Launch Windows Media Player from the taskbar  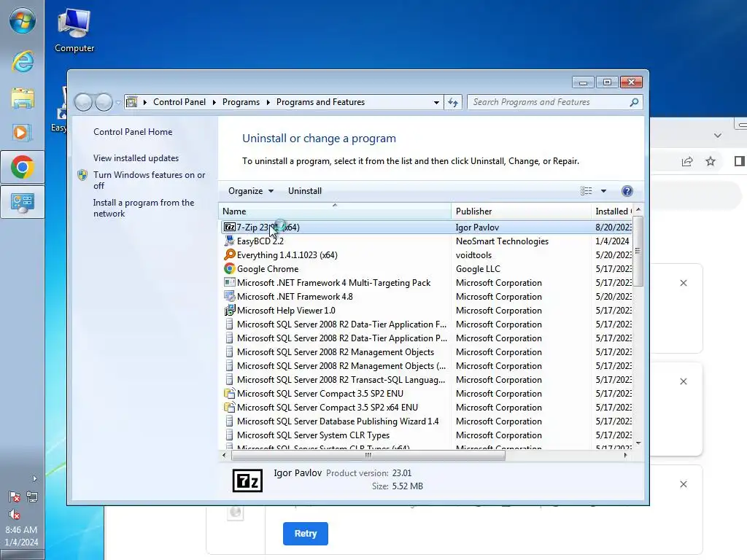(23, 133)
